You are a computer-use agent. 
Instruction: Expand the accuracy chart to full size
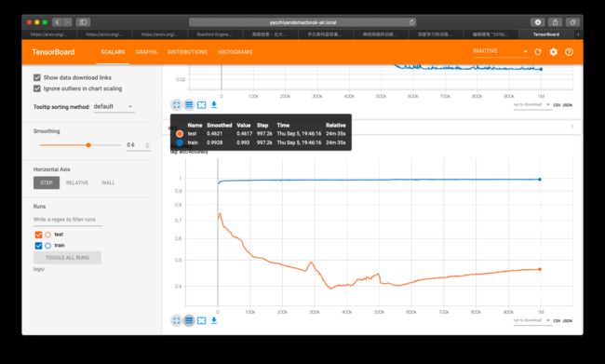(176, 320)
